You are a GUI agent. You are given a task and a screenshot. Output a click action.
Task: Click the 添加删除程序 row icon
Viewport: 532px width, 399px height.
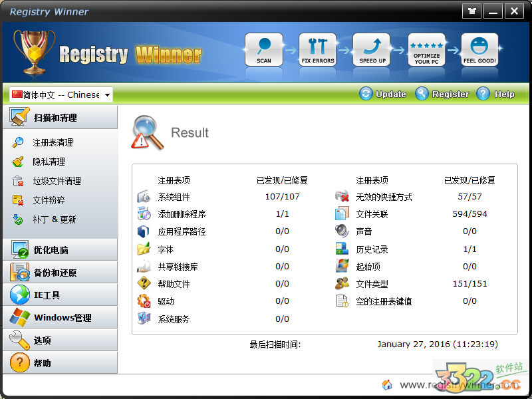(x=144, y=214)
